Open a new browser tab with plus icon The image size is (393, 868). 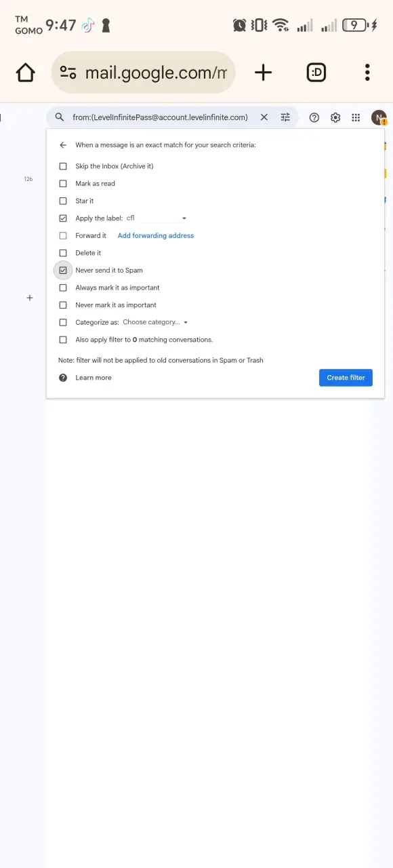coord(263,73)
